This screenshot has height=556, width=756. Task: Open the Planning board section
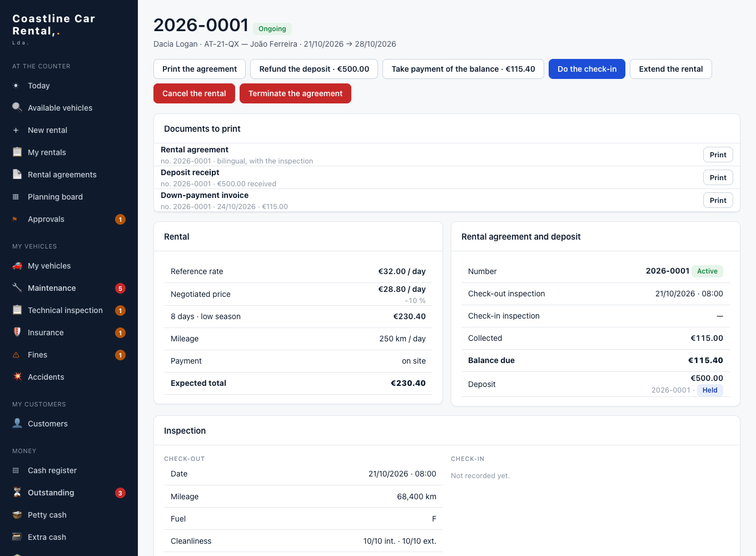[69, 197]
